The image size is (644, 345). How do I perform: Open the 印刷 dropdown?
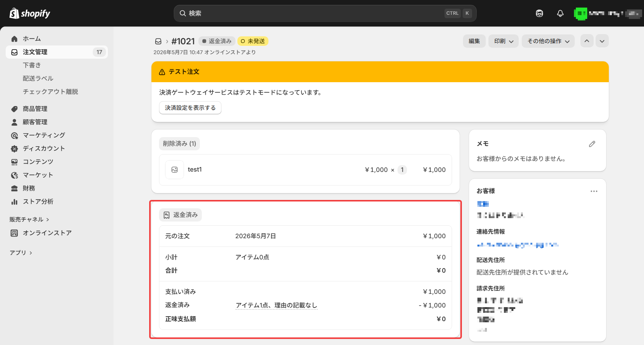504,41
